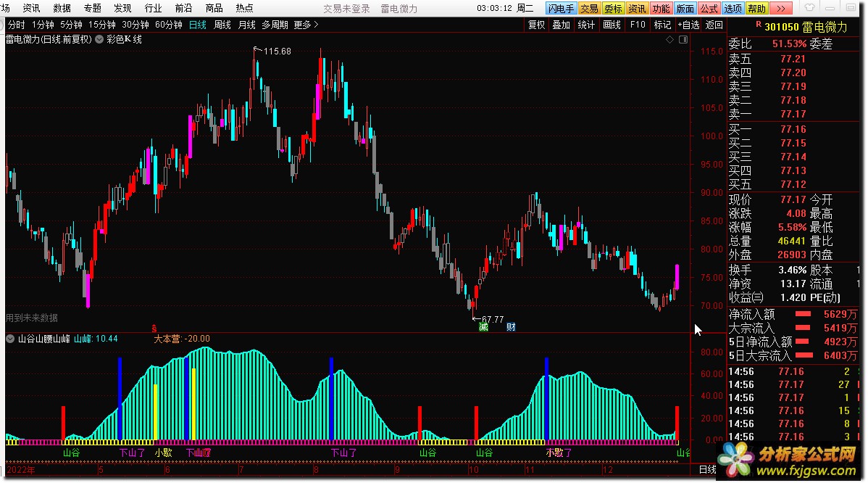The image size is (868, 483).
Task: Click the 净流入额 5629万 row
Action: (x=793, y=314)
